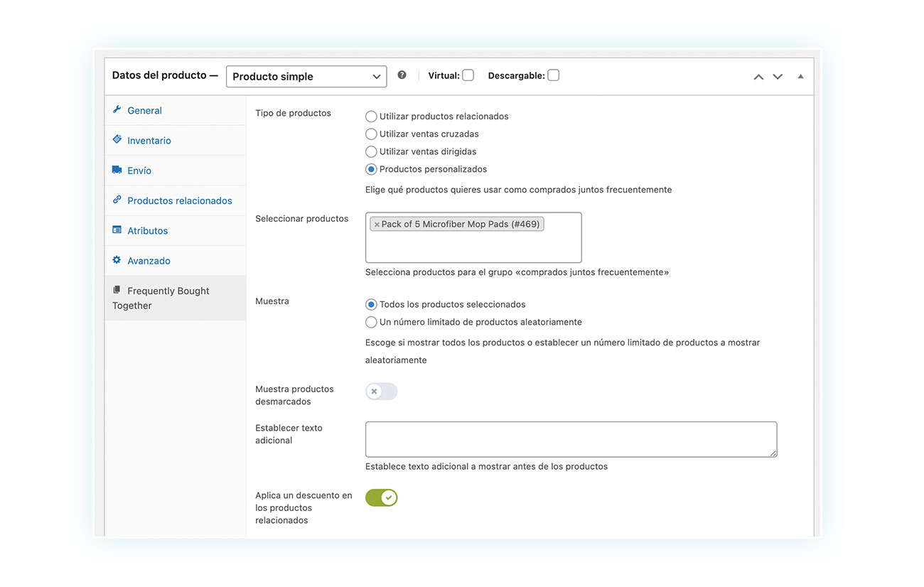Click the General wrench icon

[117, 110]
